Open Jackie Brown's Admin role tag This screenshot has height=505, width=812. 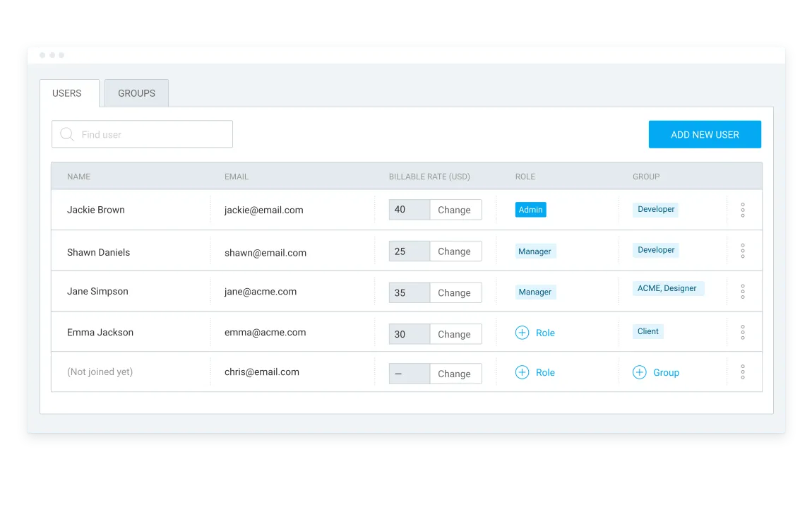click(x=530, y=210)
